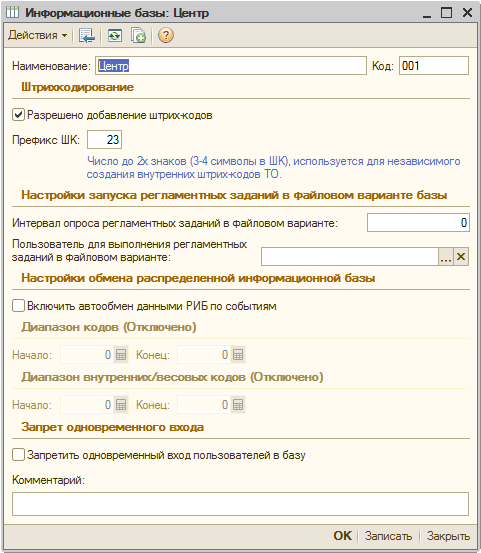Maximize the Информационные базы window
The image size is (481, 553).
[x=446, y=13]
